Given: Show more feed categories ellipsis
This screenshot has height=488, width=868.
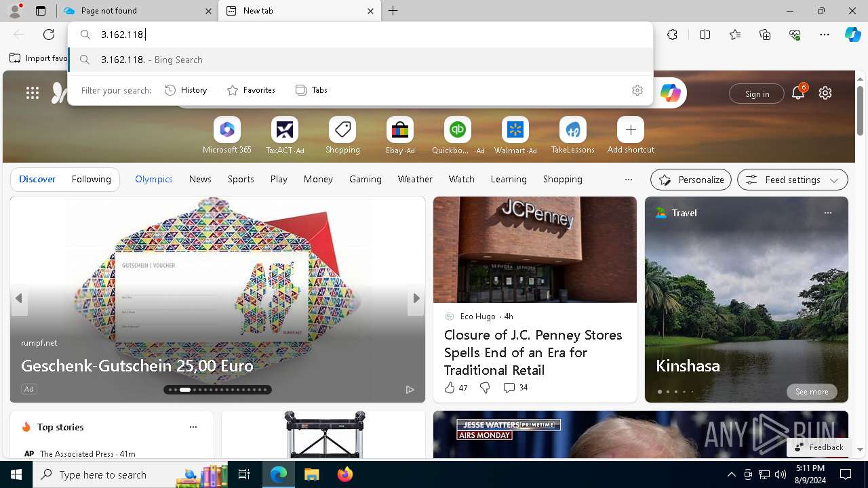Looking at the screenshot, I should coord(628,180).
